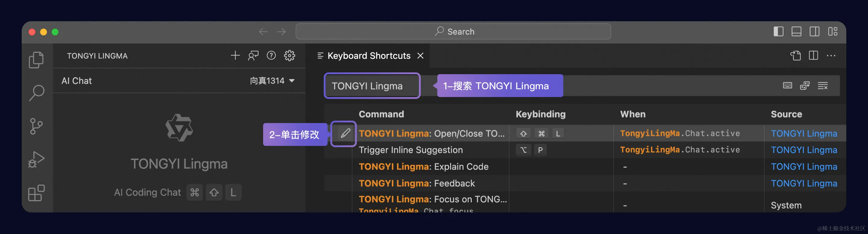The width and height of the screenshot is (868, 234).
Task: Open the 向真1314 account dropdown
Action: [274, 81]
